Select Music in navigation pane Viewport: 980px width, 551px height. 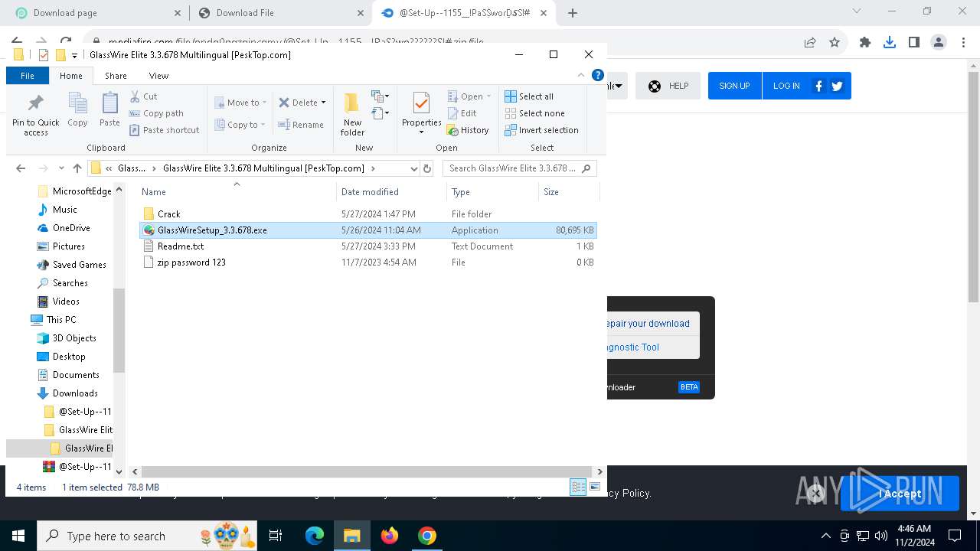point(65,210)
